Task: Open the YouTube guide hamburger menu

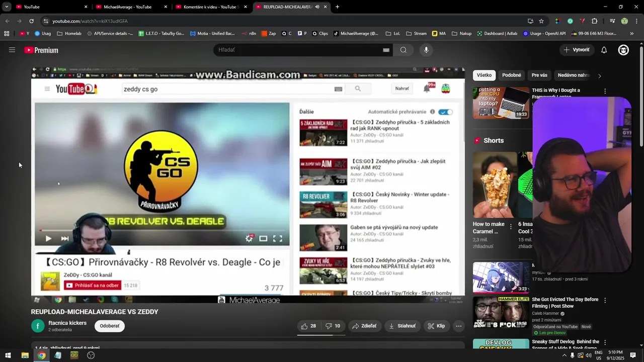Action: (x=12, y=50)
